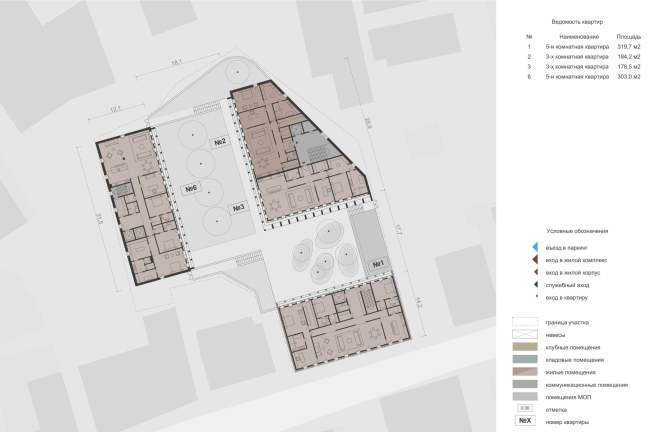Click the residential premises color swatch
This screenshot has width=650, height=432.
524,372
